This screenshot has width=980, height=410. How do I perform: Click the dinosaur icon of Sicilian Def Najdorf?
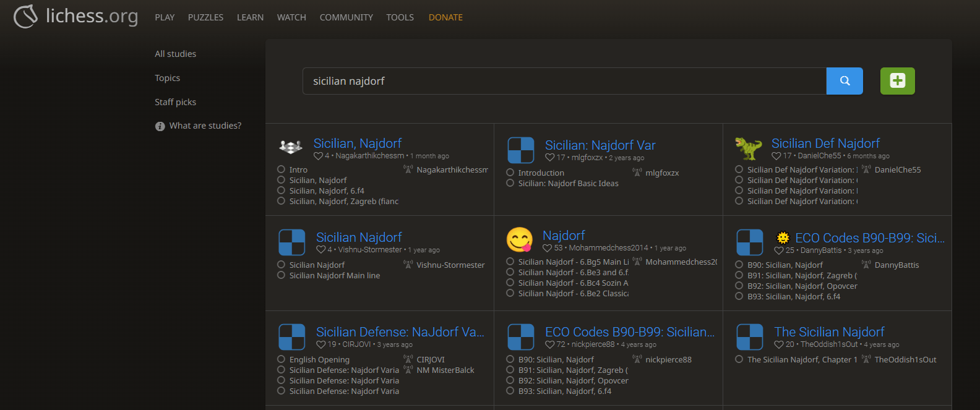point(749,149)
